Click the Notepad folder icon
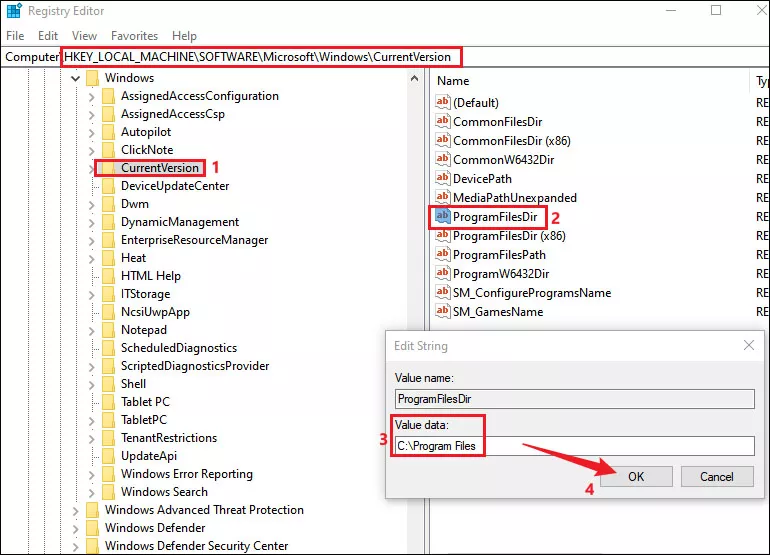 [x=109, y=330]
